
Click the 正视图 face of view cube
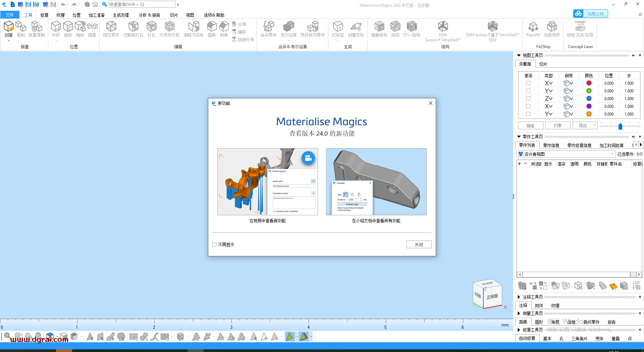pos(492,297)
